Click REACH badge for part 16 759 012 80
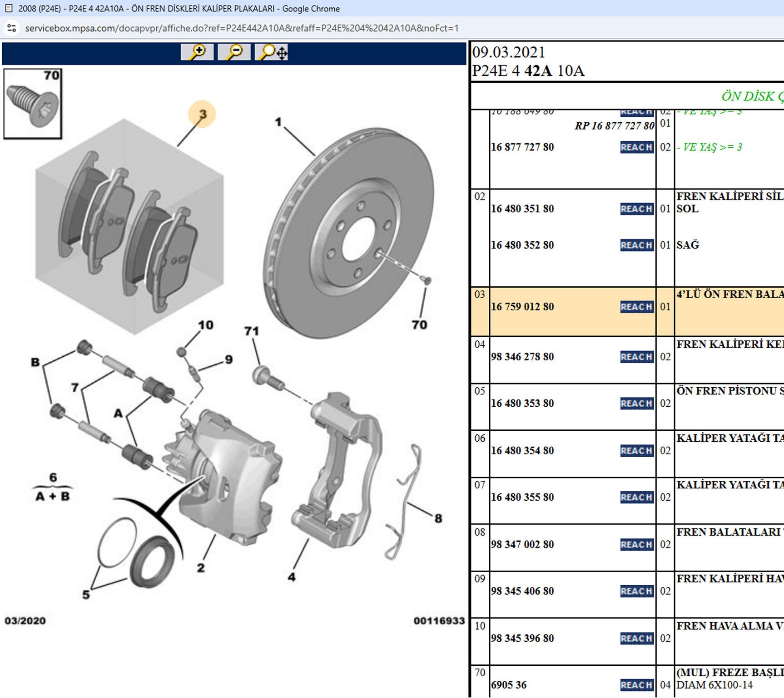The width and height of the screenshot is (784, 698). 636,307
